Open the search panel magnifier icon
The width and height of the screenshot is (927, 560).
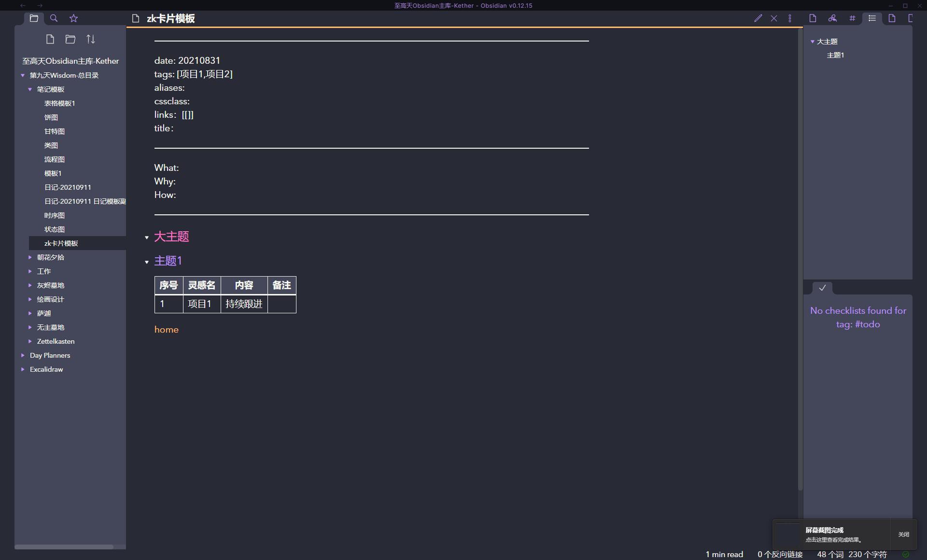click(x=54, y=18)
